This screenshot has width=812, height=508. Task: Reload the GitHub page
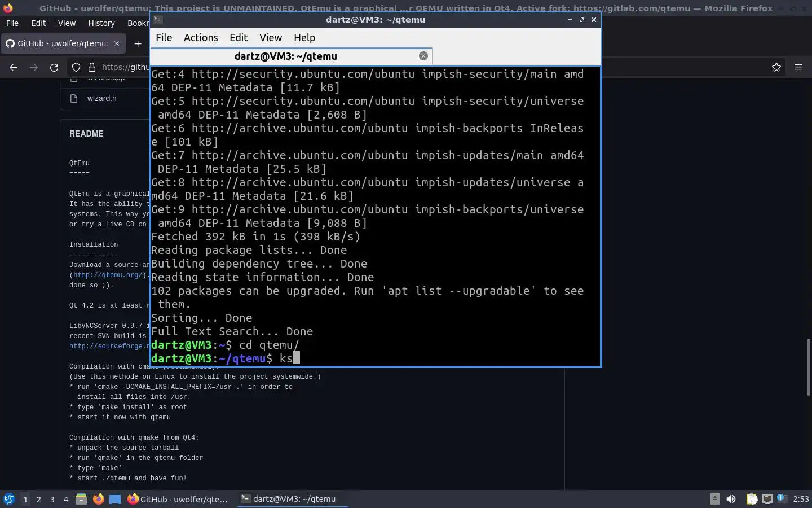click(54, 67)
